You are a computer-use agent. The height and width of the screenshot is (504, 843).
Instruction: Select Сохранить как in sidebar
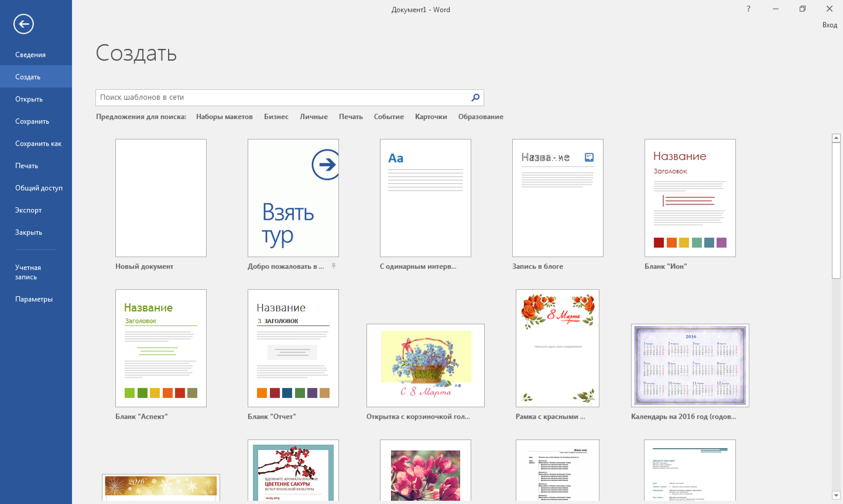click(38, 144)
